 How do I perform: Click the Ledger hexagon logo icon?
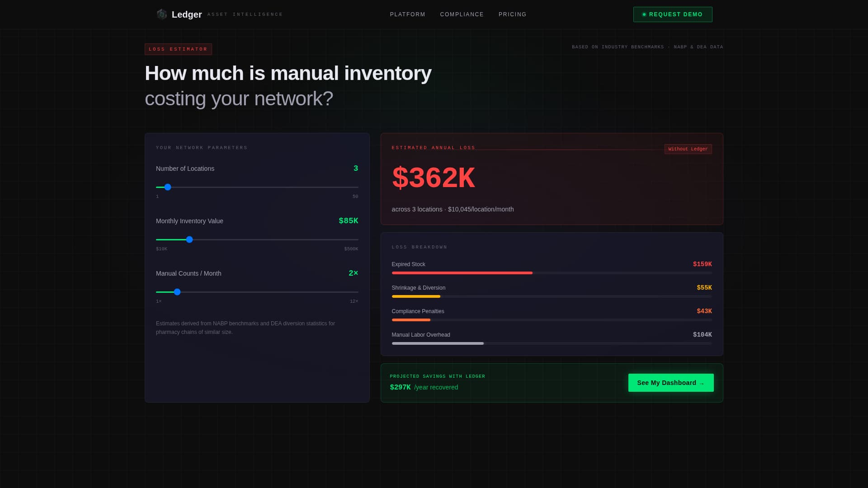[x=162, y=14]
